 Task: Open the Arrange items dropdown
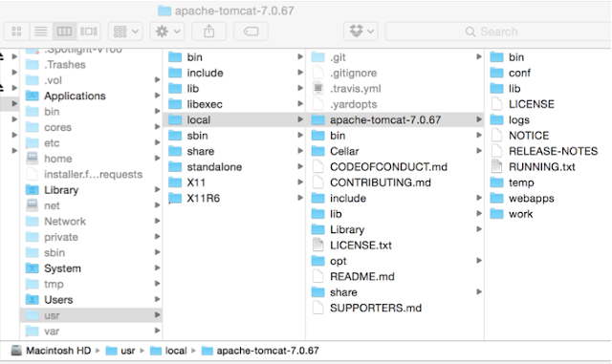125,32
